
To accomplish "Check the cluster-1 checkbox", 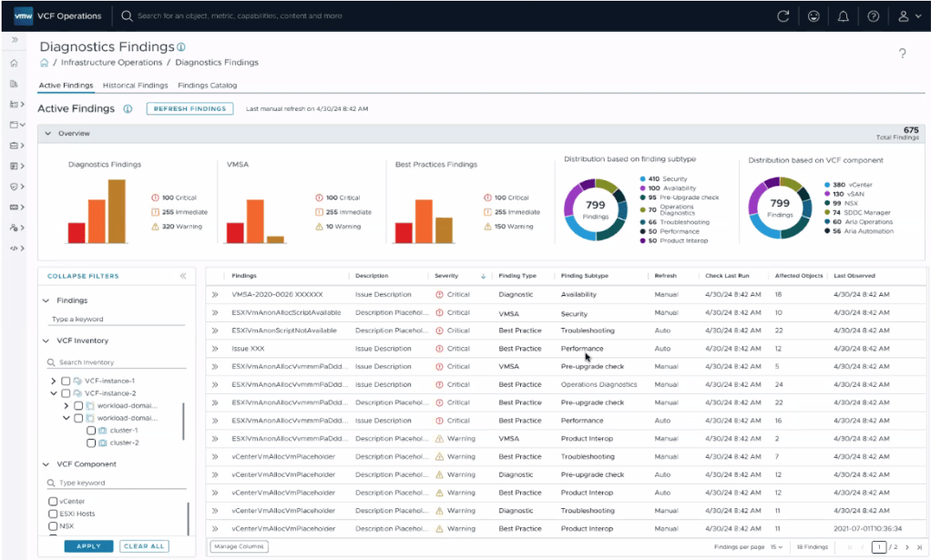I will click(x=91, y=430).
